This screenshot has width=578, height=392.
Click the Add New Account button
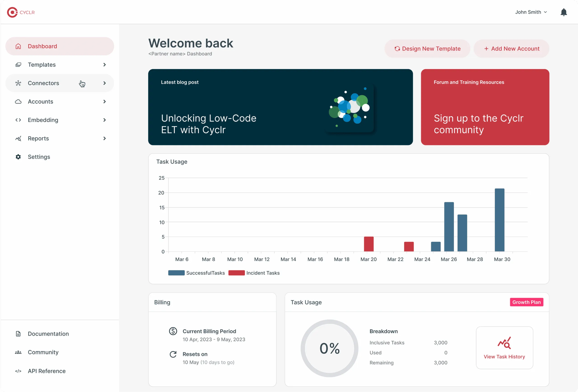point(511,48)
